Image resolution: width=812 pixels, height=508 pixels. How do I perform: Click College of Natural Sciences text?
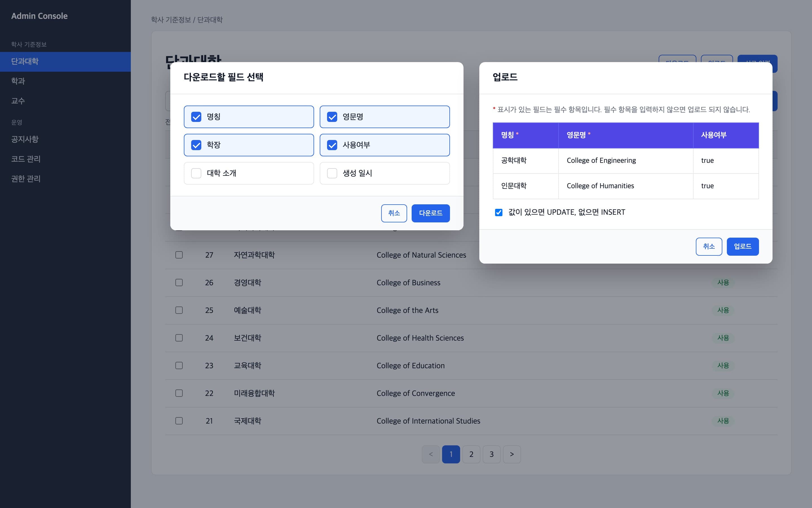click(421, 255)
